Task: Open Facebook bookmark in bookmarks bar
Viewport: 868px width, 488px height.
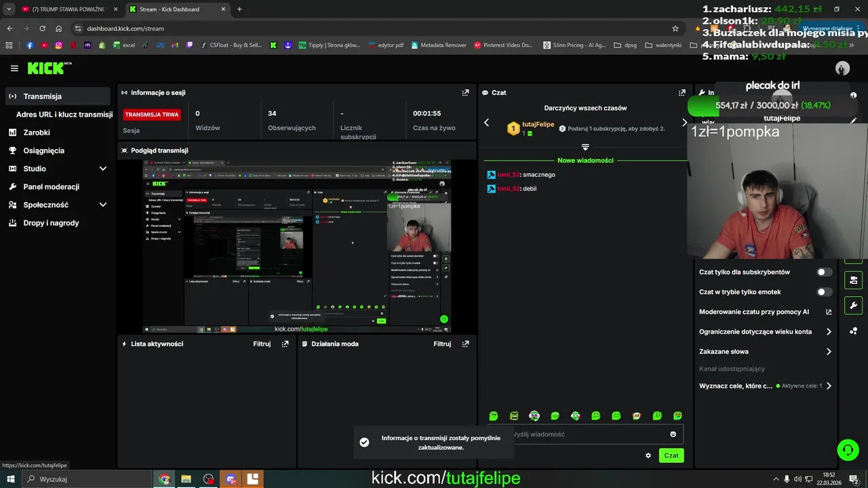Action: (x=30, y=45)
